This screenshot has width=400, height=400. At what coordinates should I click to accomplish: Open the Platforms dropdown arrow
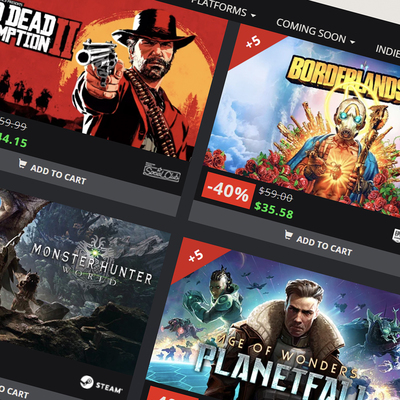point(253,15)
